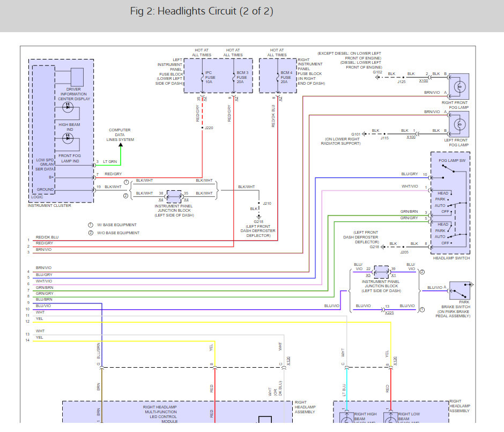The width and height of the screenshot is (504, 432).
Task: Click the high beam indicator LED symbol
Action: tap(68, 107)
